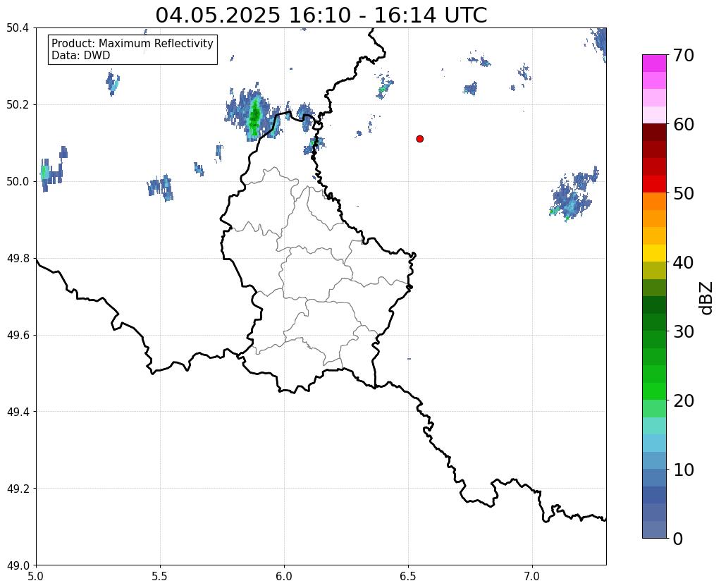This screenshot has width=721, height=588.
Task: Click the 'Product: Maximum Reflectivity' label
Action: pos(133,43)
